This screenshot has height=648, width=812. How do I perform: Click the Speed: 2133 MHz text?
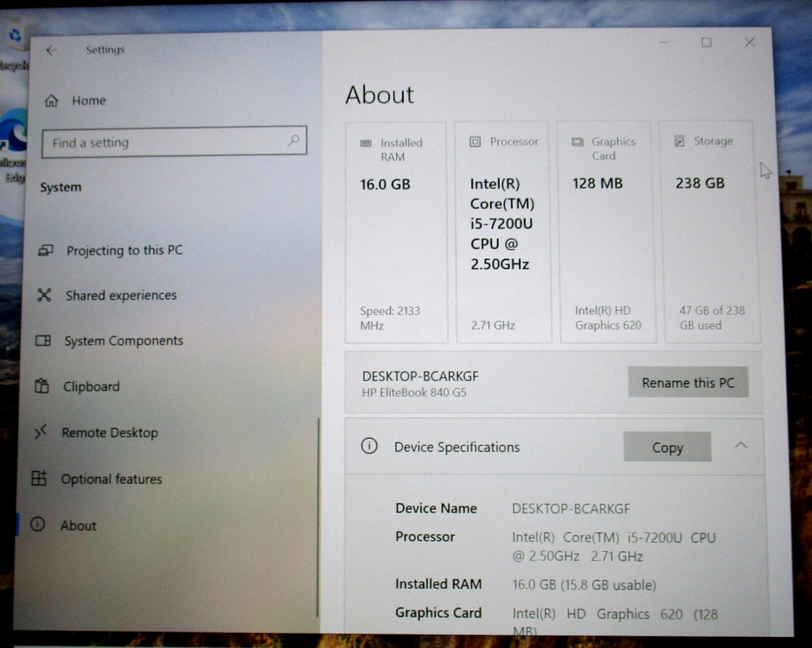[390, 318]
